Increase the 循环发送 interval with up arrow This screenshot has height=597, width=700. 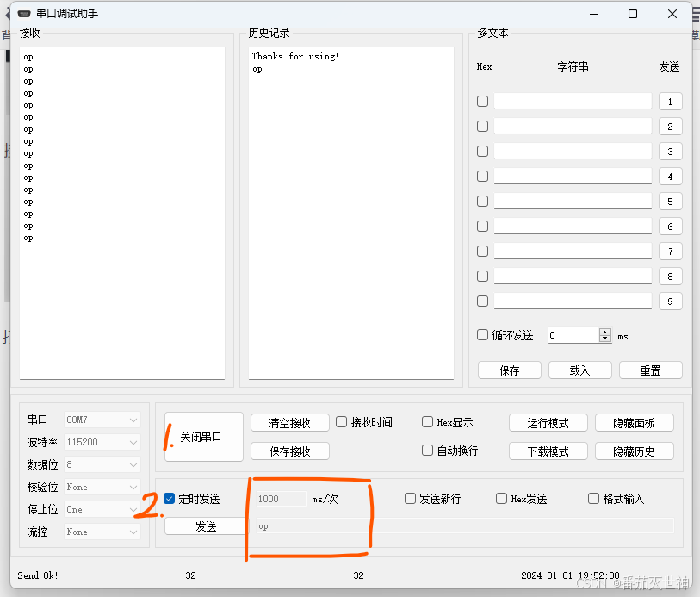[x=604, y=332]
